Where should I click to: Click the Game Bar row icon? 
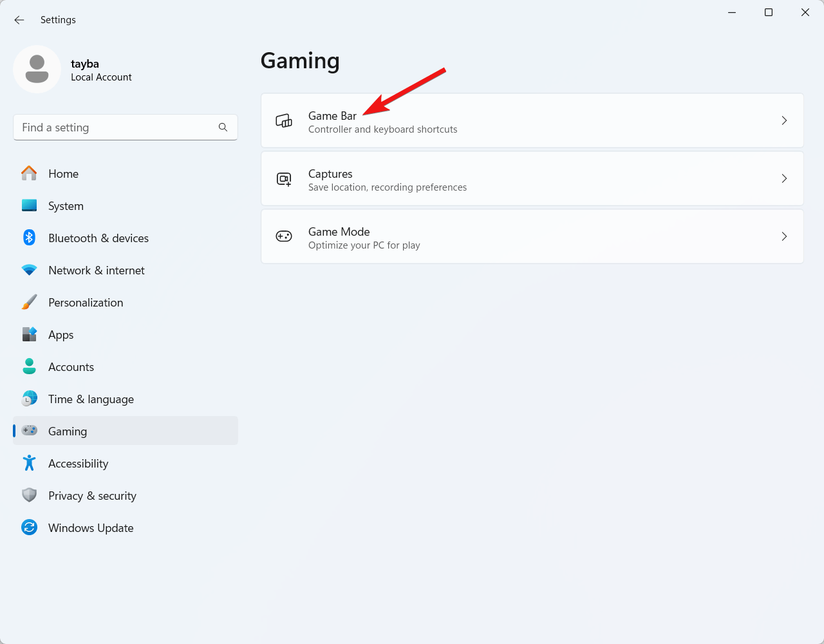284,120
